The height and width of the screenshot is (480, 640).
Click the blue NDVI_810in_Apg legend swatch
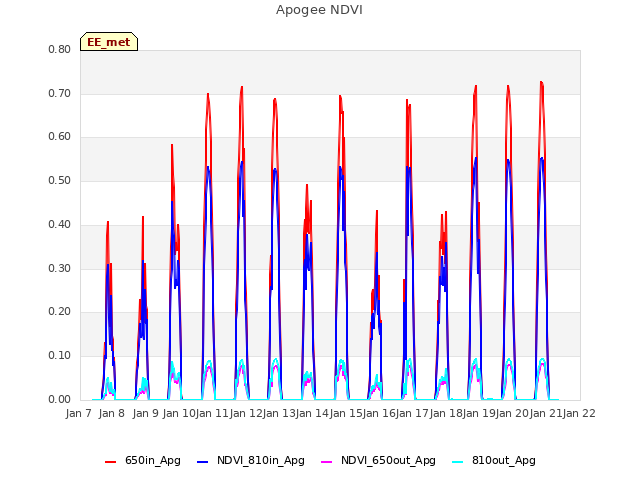coord(202,462)
